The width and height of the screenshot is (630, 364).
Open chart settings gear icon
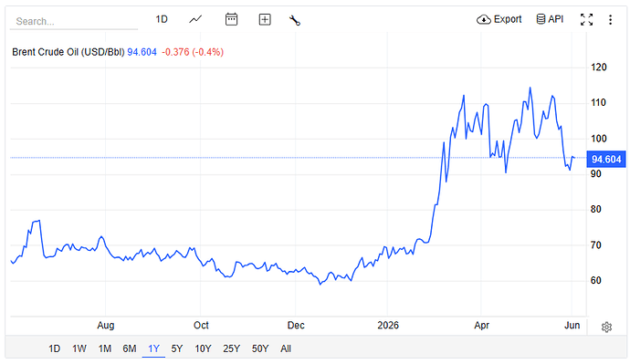point(606,328)
